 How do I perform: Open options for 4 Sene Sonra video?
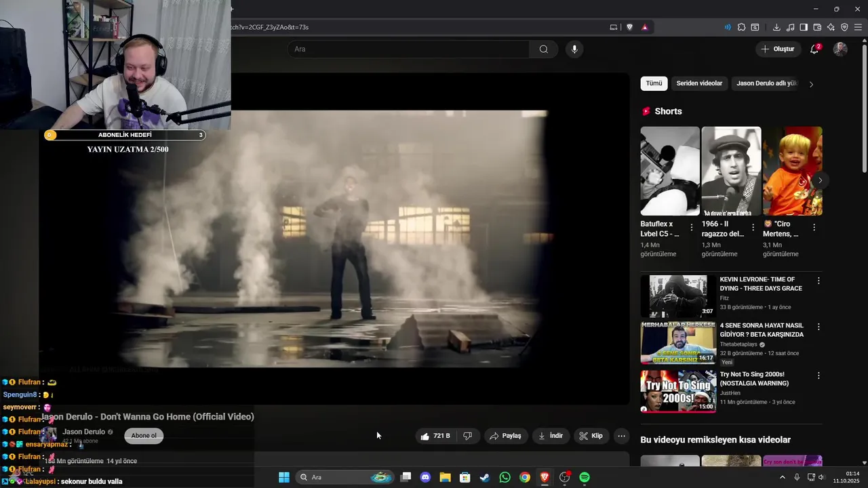point(818,327)
